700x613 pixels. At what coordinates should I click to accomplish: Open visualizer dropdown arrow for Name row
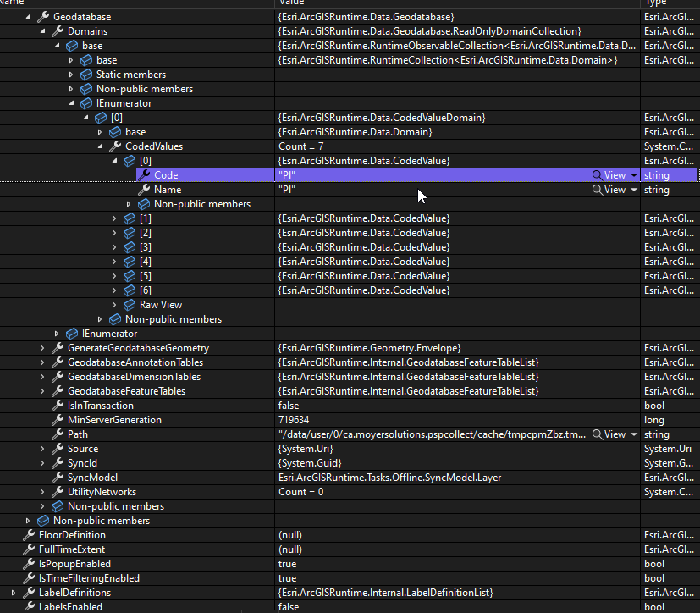634,190
